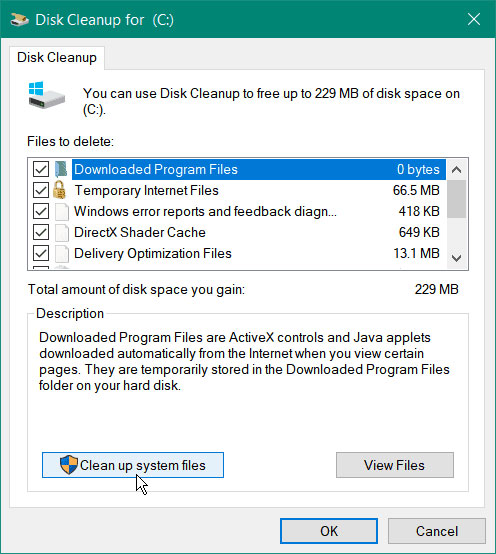
Task: Click the shield icon on the Clean up system files button
Action: click(69, 465)
